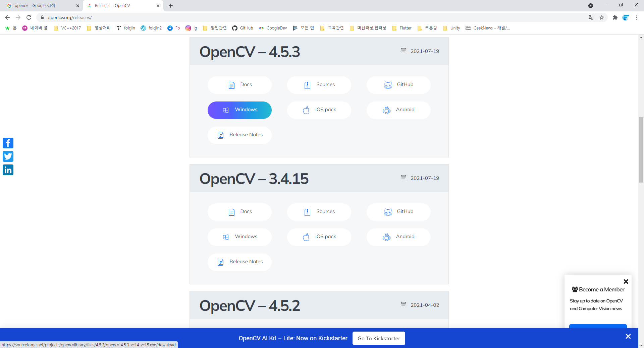Download iOS pack for OpenCV 3.4.15
This screenshot has width=644, height=348.
tap(319, 237)
